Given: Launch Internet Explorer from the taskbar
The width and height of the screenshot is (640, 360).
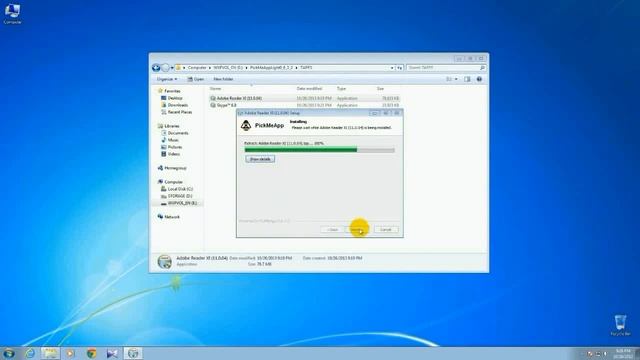Looking at the screenshot, I should [30, 353].
